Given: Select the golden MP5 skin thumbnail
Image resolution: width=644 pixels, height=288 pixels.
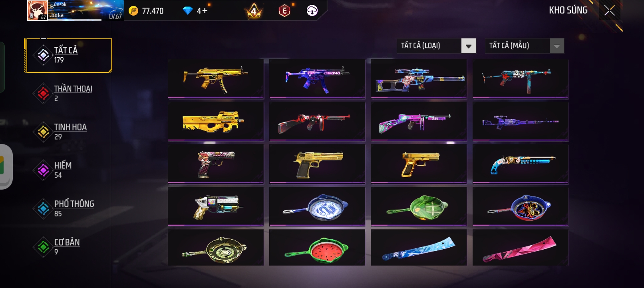Looking at the screenshot, I should click(x=216, y=78).
